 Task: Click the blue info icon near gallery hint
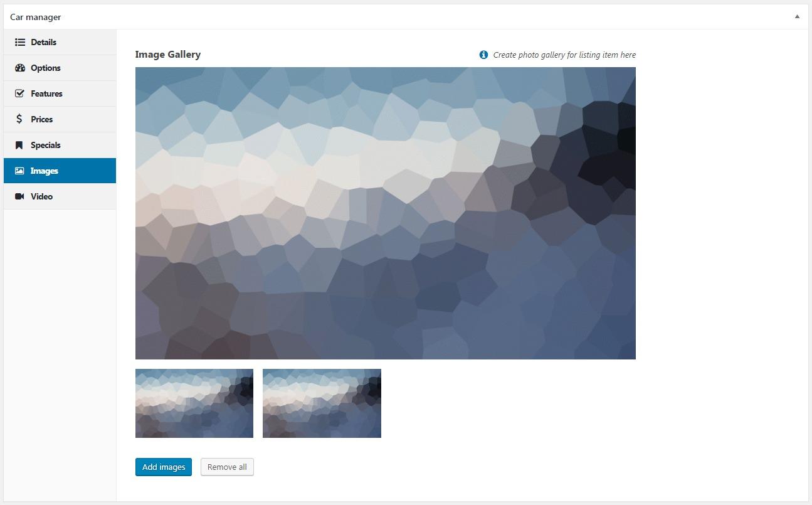pyautogui.click(x=483, y=55)
